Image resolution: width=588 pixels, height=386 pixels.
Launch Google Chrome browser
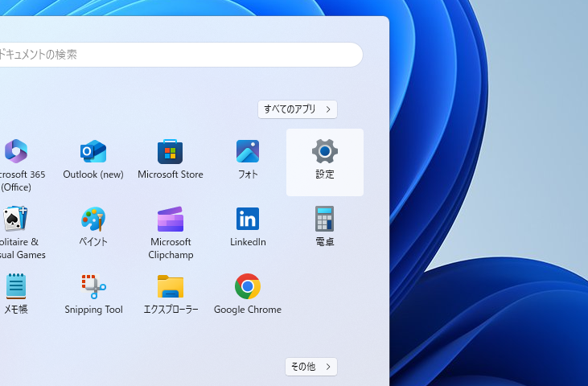tap(248, 287)
